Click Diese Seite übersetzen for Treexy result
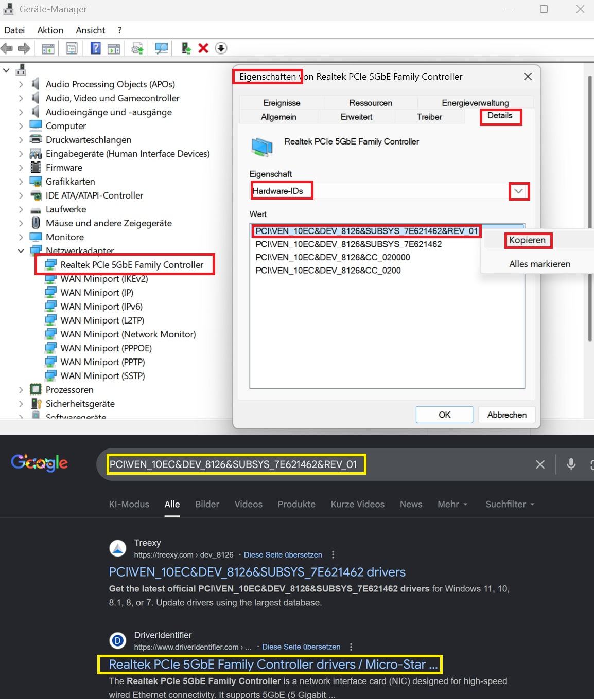The image size is (594, 700). pyautogui.click(x=283, y=555)
